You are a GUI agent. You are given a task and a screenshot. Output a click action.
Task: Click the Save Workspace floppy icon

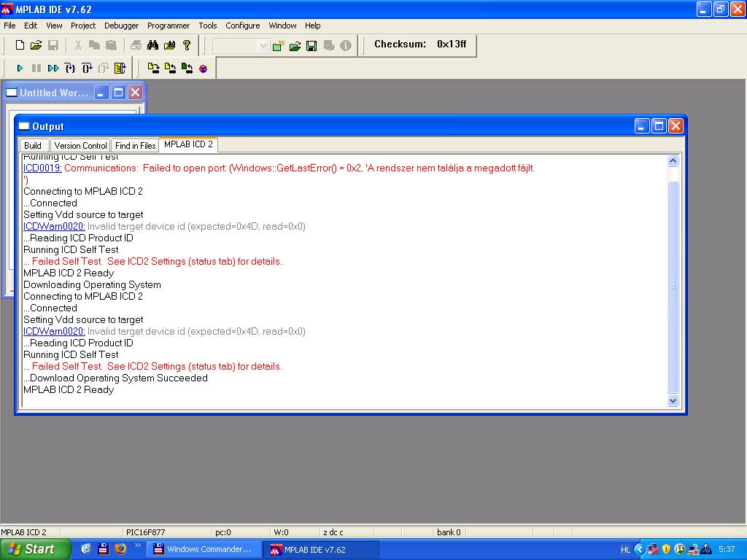(311, 46)
